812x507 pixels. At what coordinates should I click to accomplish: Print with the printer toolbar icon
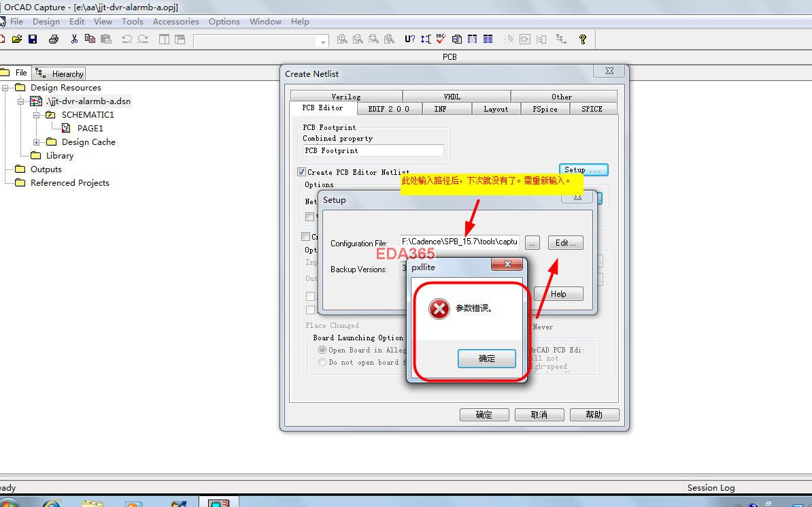54,39
